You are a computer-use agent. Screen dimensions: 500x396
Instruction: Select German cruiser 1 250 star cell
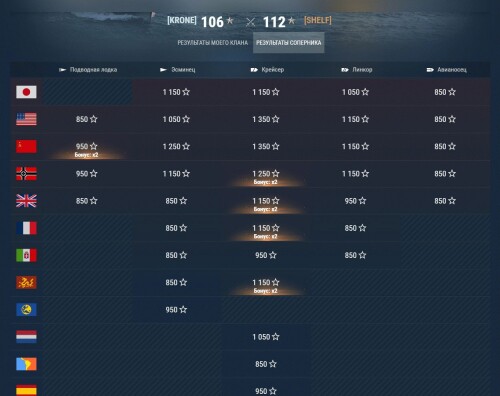point(266,174)
